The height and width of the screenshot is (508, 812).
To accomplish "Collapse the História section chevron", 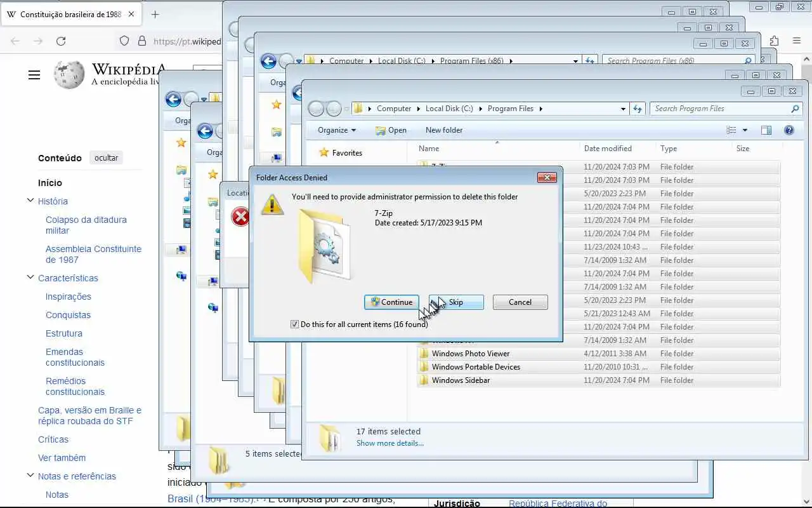I will tap(30, 201).
